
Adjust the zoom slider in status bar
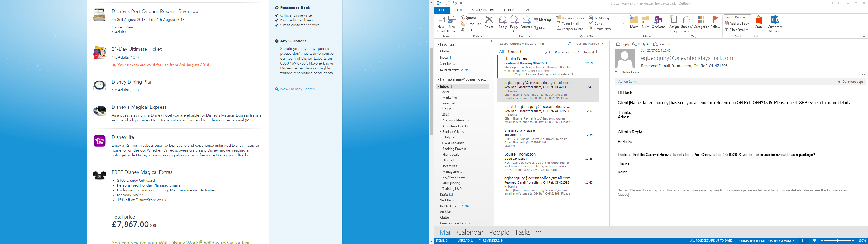pyautogui.click(x=837, y=241)
